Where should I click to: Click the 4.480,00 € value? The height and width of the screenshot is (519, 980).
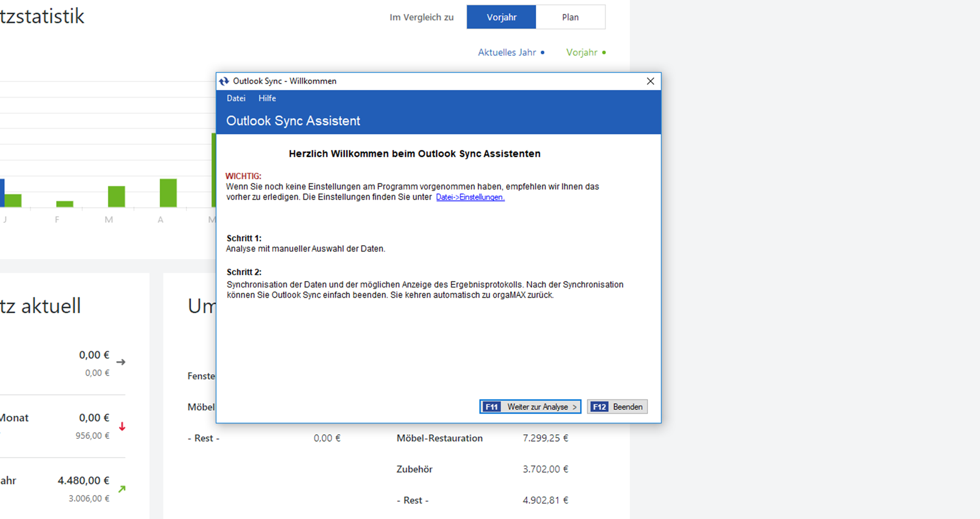83,481
